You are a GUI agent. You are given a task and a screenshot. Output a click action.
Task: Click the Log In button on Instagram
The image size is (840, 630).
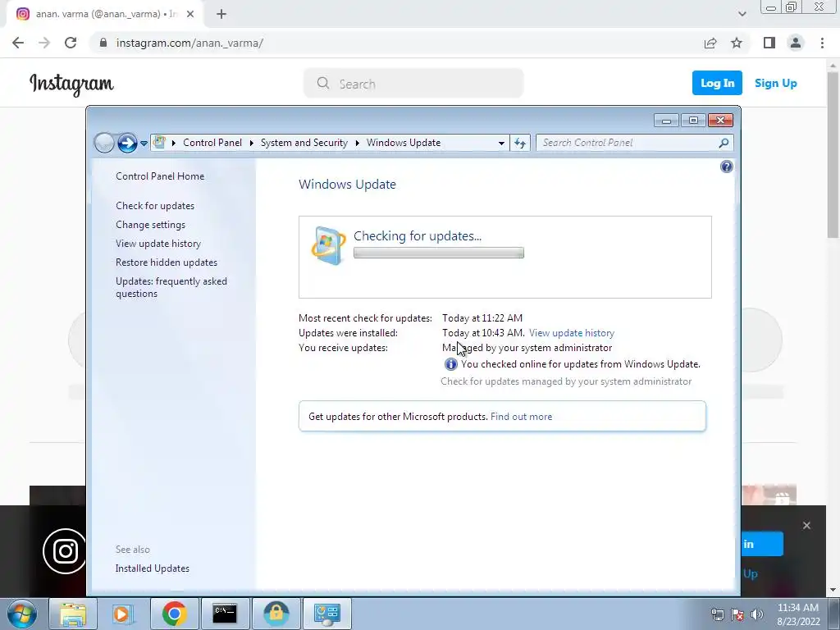pos(717,83)
